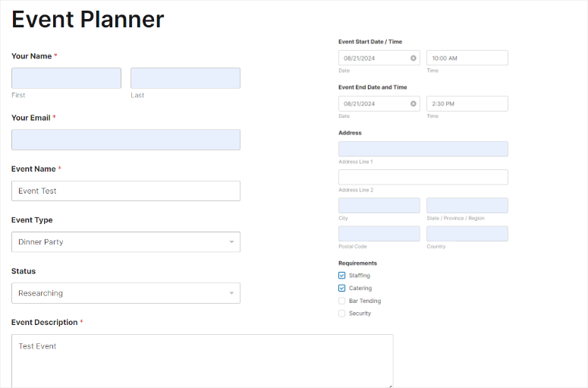Click the Your Name label
This screenshot has height=388, width=588.
(x=32, y=56)
